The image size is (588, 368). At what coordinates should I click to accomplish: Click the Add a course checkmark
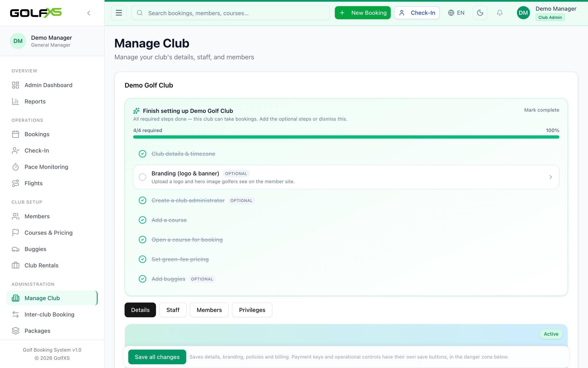(x=142, y=220)
